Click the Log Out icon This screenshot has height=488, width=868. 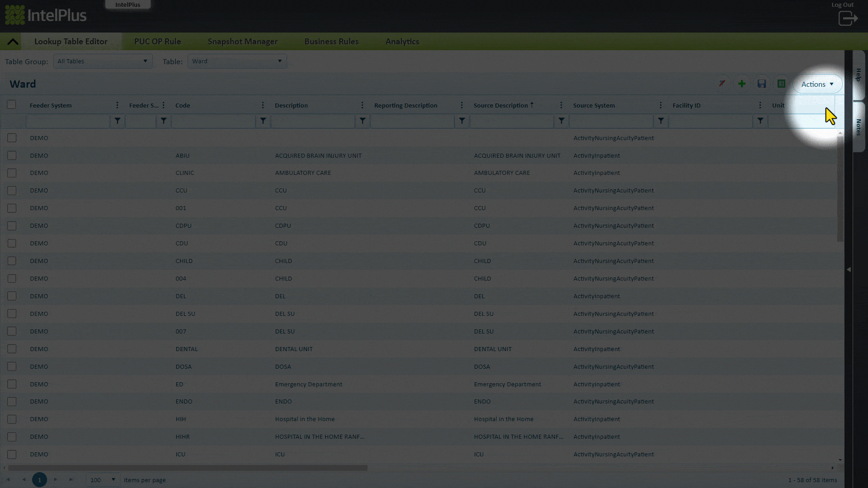[x=848, y=19]
